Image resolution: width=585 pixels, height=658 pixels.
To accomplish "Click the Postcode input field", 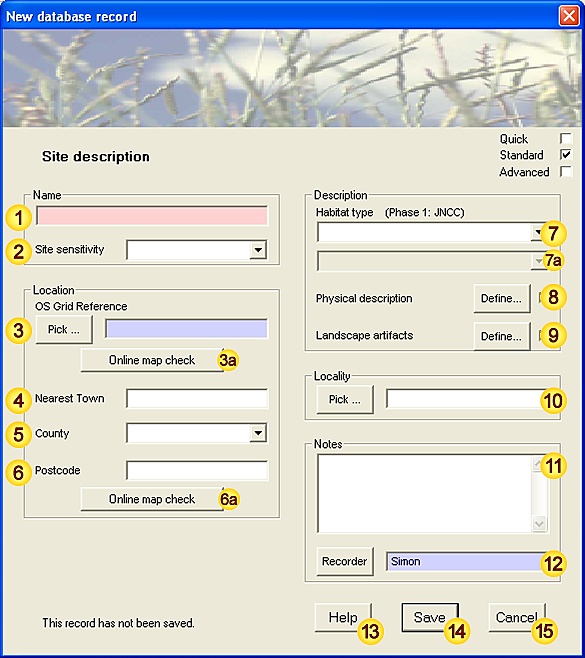I will [x=197, y=470].
